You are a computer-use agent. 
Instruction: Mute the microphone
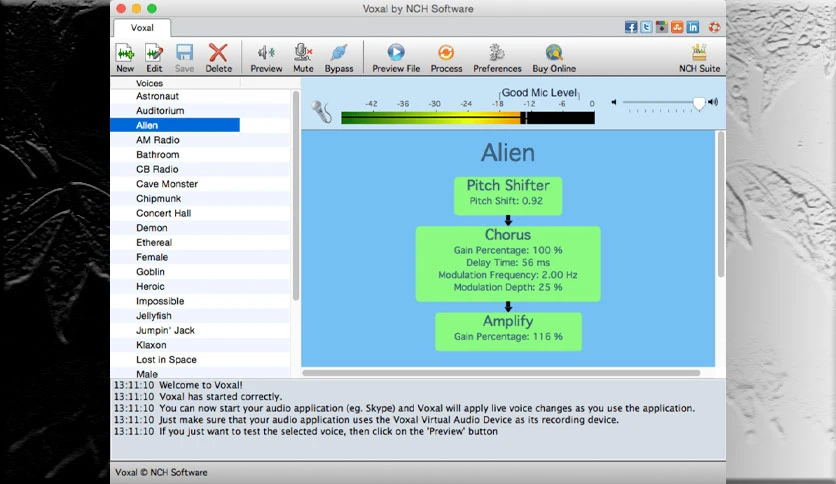pos(303,58)
